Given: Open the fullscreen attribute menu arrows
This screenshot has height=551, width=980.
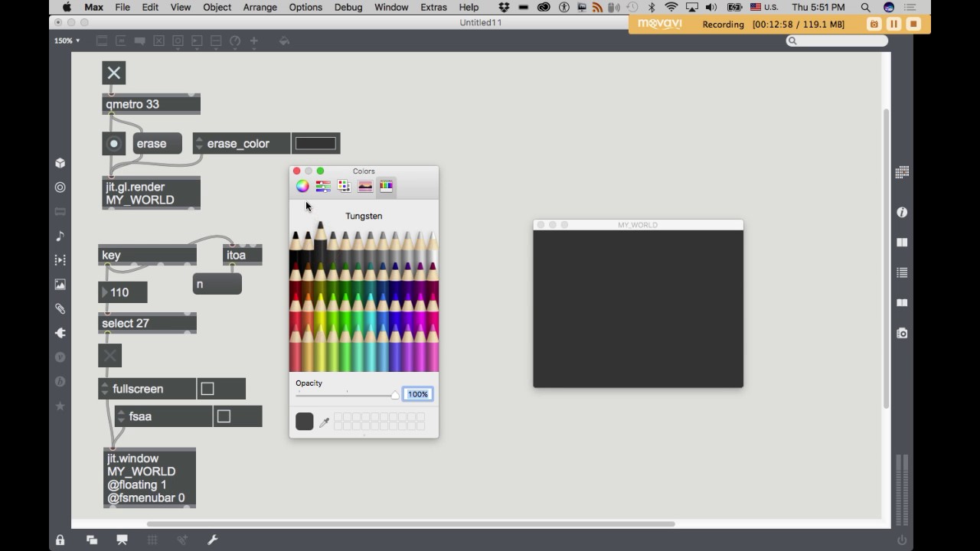Looking at the screenshot, I should click(105, 389).
